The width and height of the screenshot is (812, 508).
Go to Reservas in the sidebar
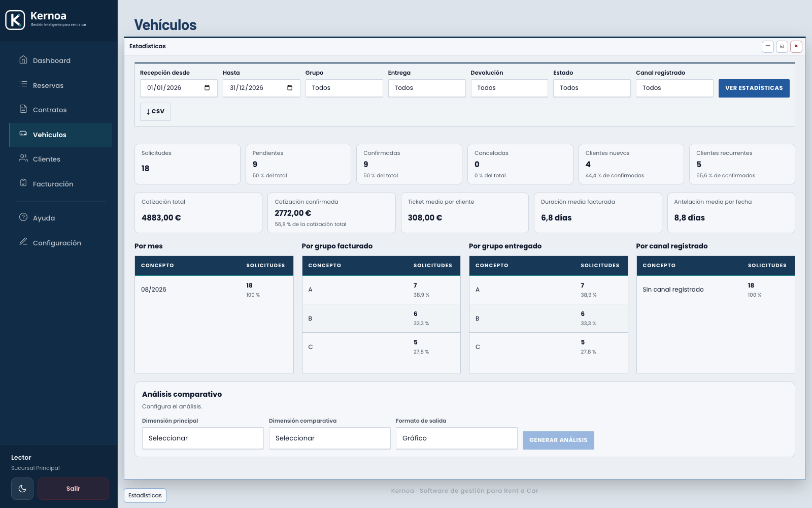[61, 85]
